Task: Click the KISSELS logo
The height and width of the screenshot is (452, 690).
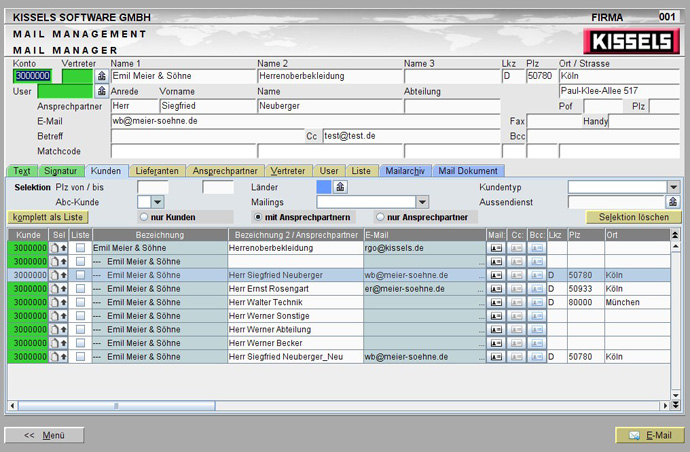Action: click(x=631, y=41)
